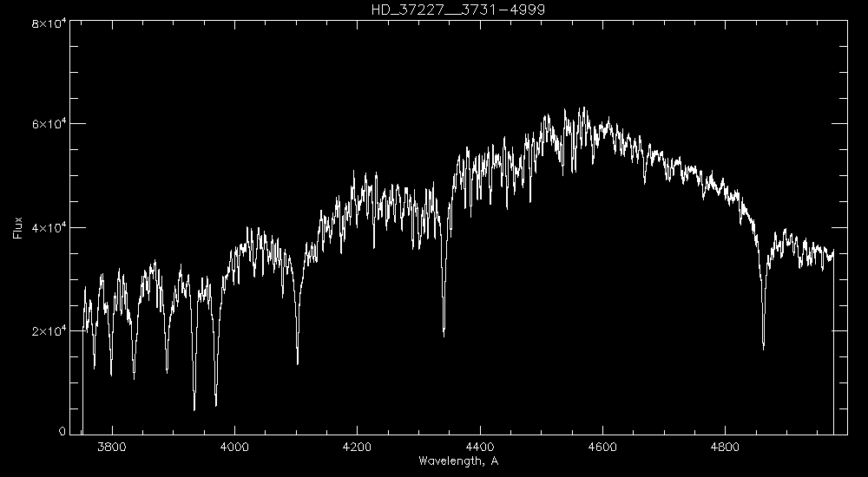Click the 4200 wavelength tick label

click(x=357, y=447)
